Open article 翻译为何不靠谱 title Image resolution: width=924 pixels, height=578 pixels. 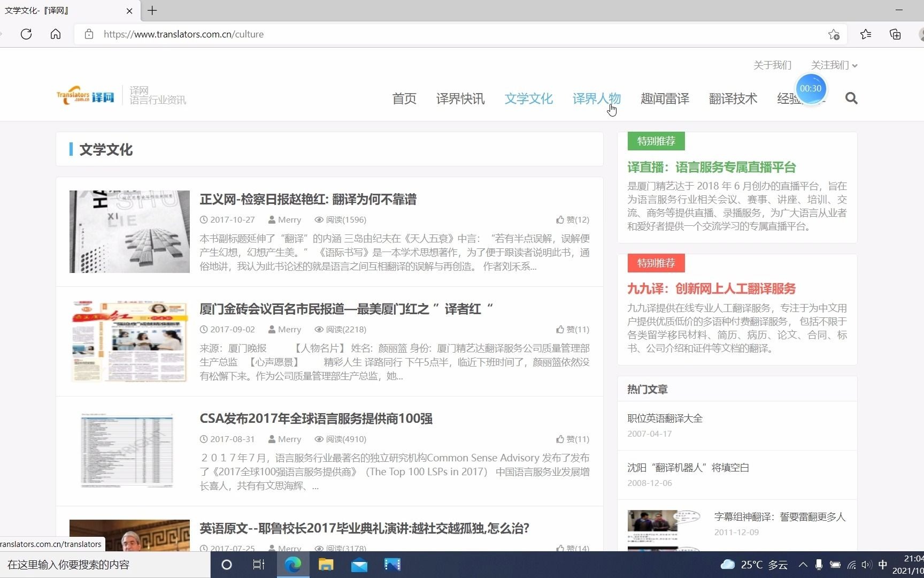(x=308, y=200)
